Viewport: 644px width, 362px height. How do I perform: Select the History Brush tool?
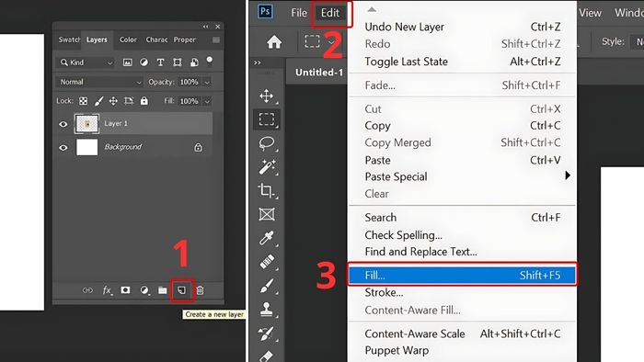coord(267,334)
